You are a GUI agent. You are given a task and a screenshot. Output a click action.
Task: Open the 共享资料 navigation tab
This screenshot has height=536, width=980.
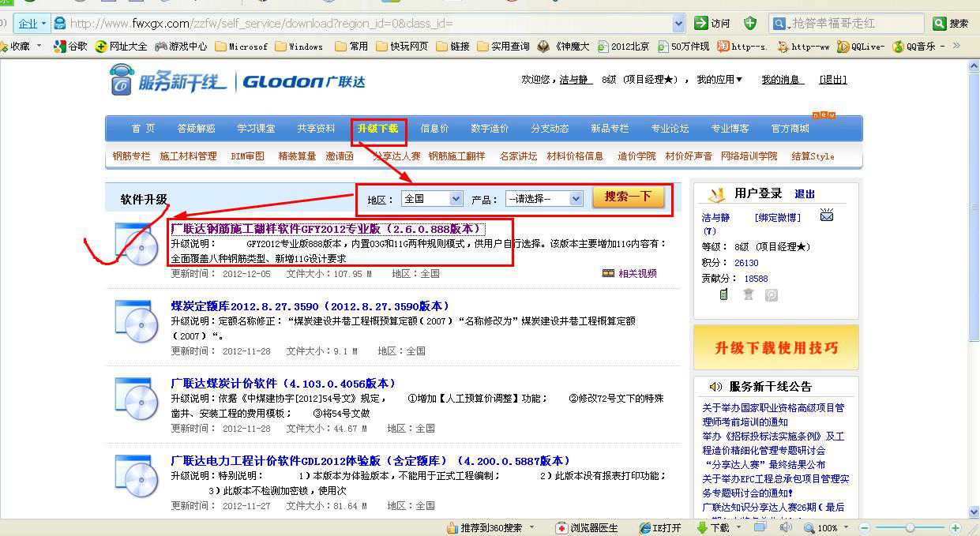point(317,129)
